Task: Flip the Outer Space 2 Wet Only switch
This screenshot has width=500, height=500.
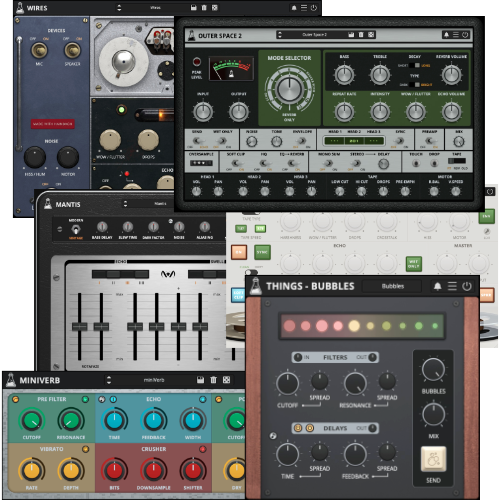Action: 222,141
